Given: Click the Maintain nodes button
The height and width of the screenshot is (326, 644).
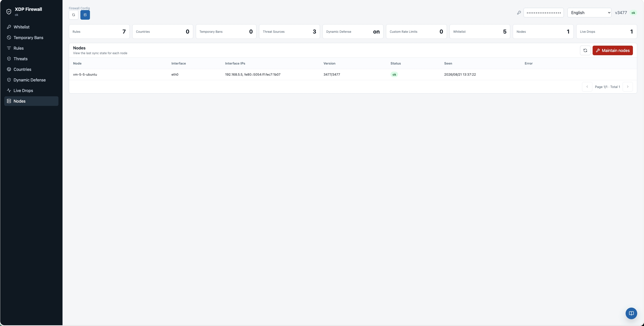Looking at the screenshot, I should (x=613, y=50).
